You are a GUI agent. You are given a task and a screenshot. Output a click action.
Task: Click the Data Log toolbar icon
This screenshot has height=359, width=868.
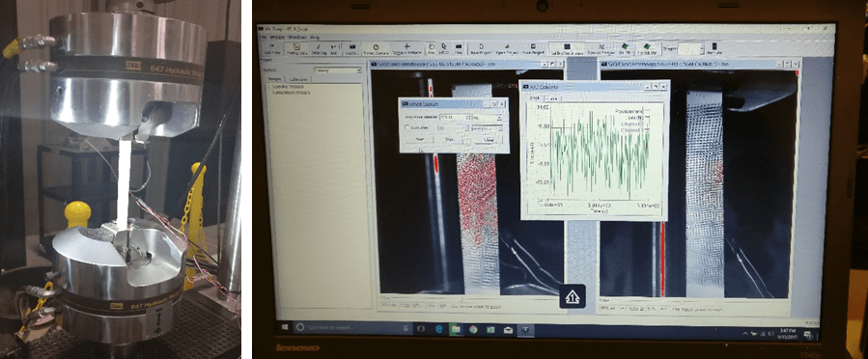pyautogui.click(x=319, y=49)
